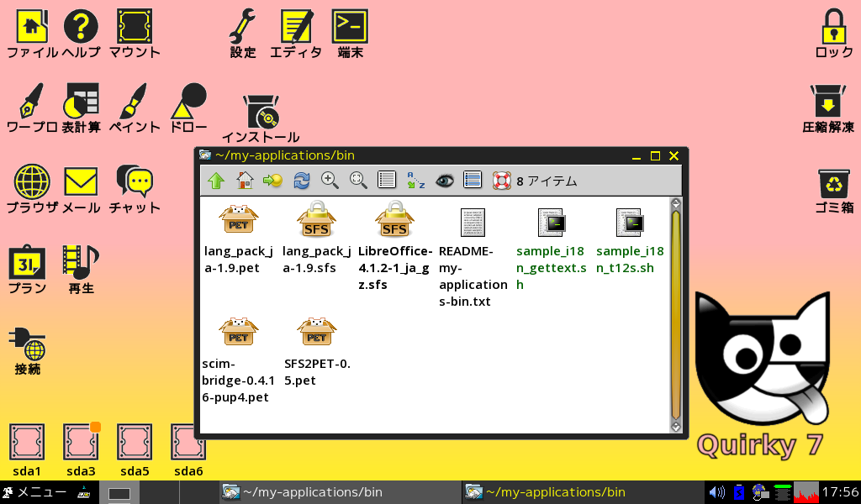Image resolution: width=861 pixels, height=504 pixels.
Task: Select lang_pack_ja-1.9.sfs file
Action: point(316,237)
